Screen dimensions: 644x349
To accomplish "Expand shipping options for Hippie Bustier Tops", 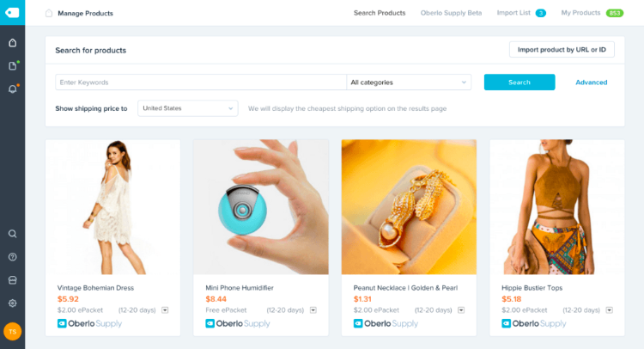I will (610, 310).
